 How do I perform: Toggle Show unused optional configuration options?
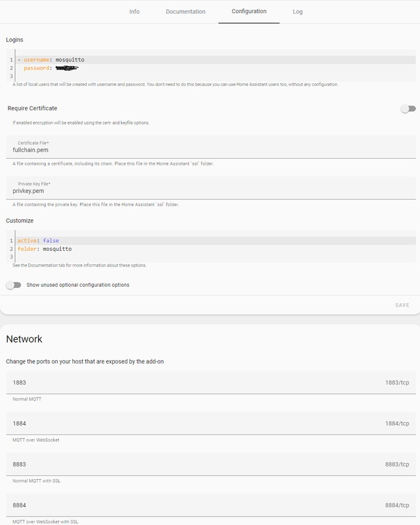14,285
